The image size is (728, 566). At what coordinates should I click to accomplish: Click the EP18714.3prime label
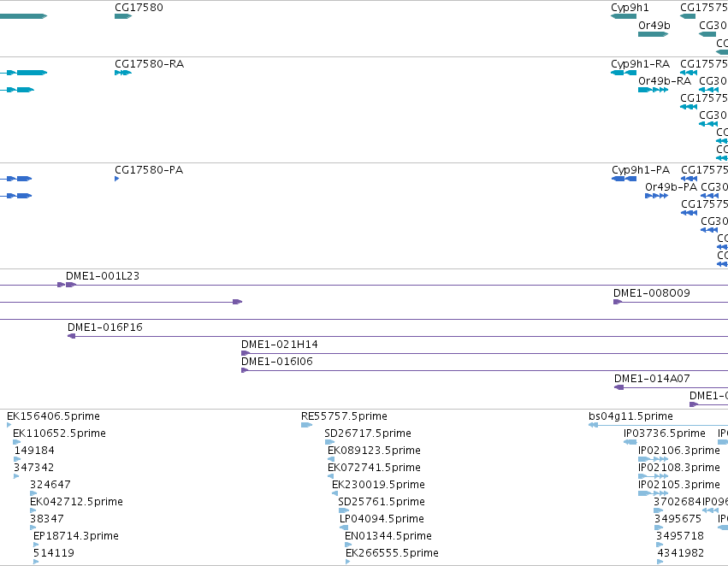coord(76,536)
